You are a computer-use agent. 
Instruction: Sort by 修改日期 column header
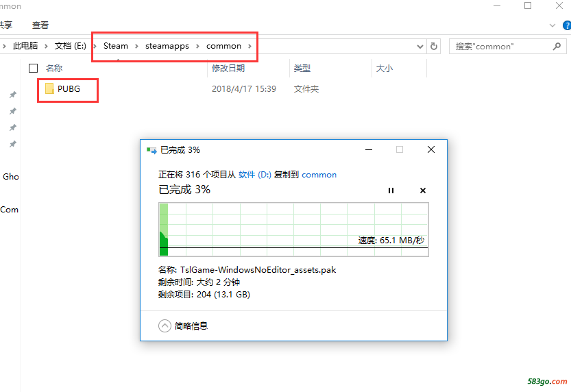pyautogui.click(x=228, y=68)
